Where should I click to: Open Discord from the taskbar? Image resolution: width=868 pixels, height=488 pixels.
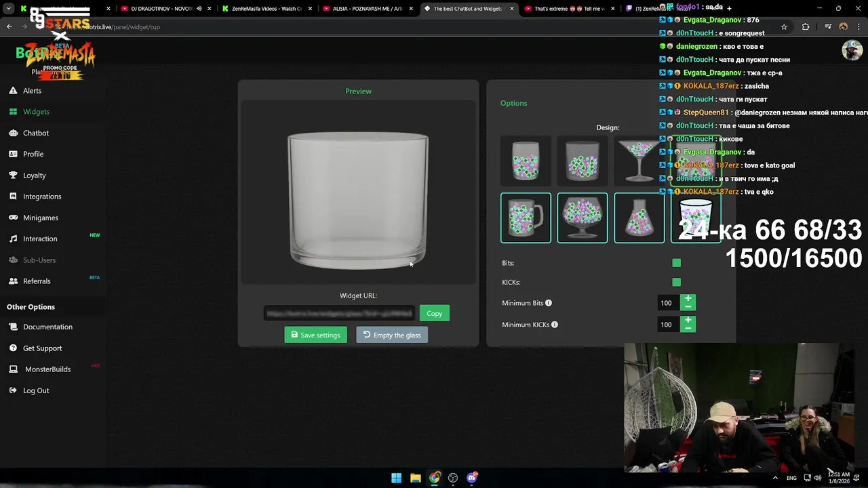[x=472, y=478]
